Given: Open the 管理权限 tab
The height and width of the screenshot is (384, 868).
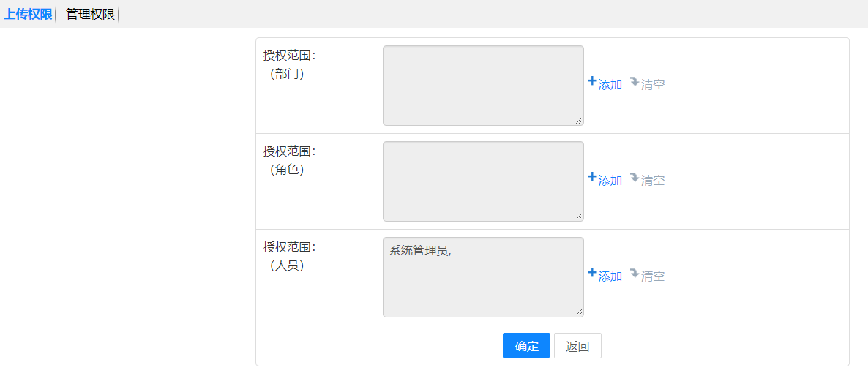Looking at the screenshot, I should point(90,14).
